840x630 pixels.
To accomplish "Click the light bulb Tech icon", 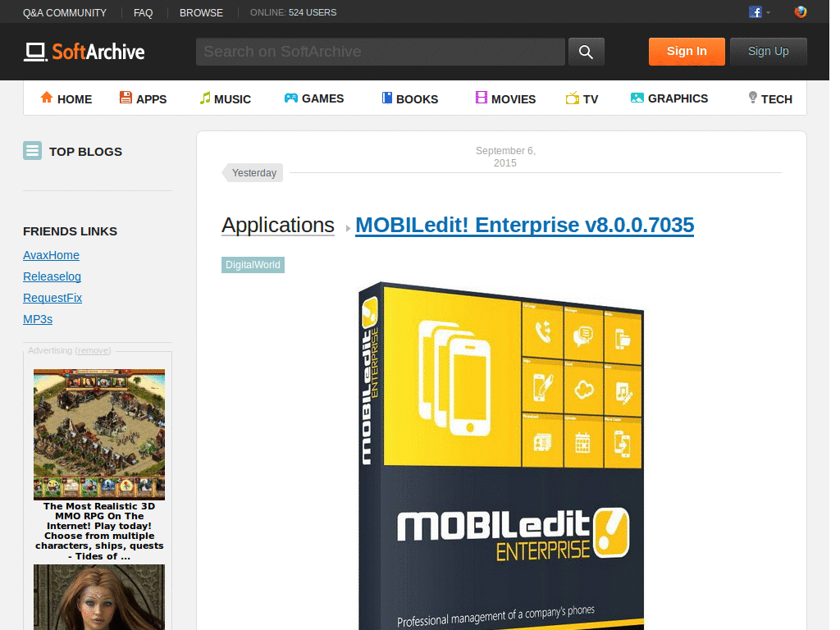I will point(753,98).
